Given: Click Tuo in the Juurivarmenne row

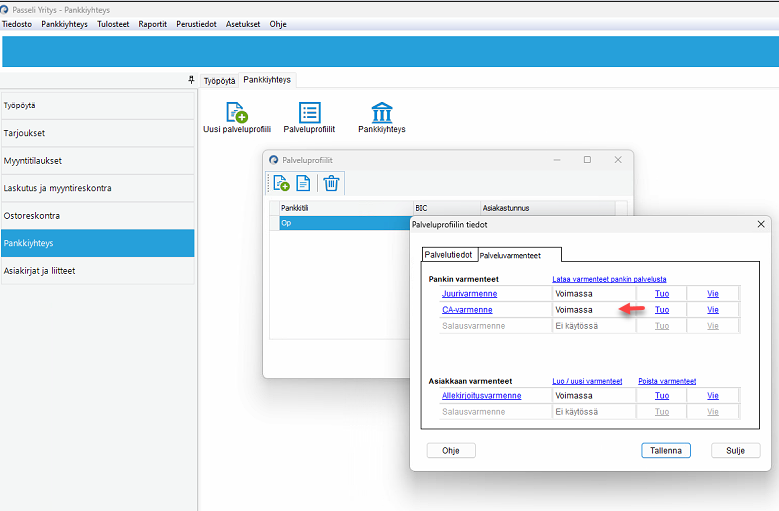Looking at the screenshot, I should (x=662, y=293).
